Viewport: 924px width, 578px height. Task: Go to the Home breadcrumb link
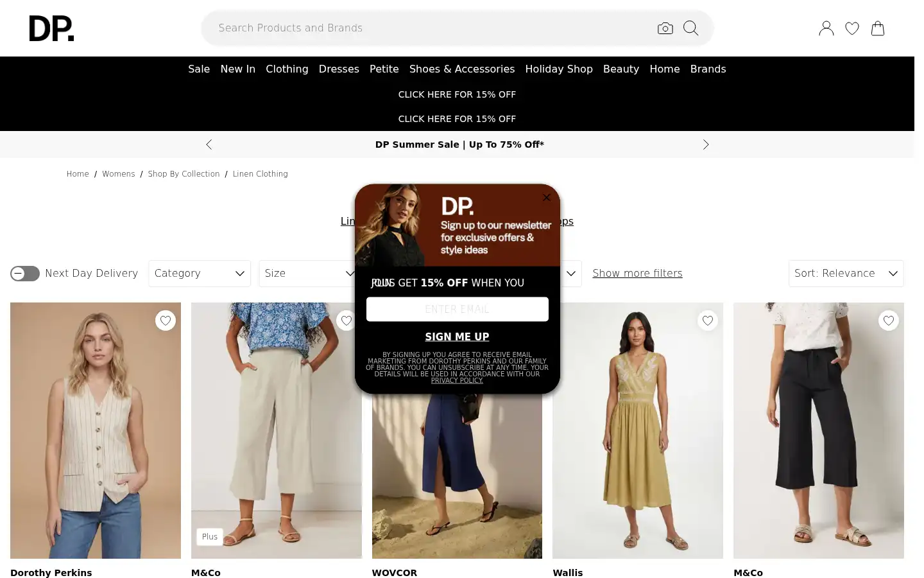click(78, 174)
